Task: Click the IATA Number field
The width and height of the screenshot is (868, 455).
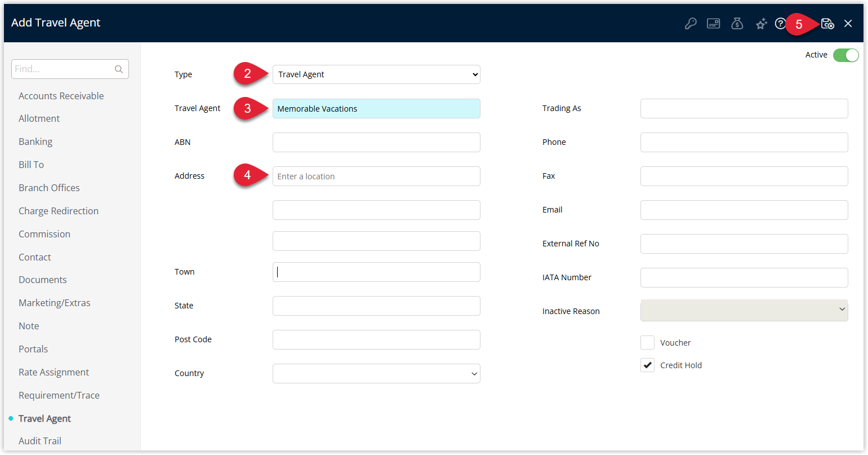Action: (744, 277)
